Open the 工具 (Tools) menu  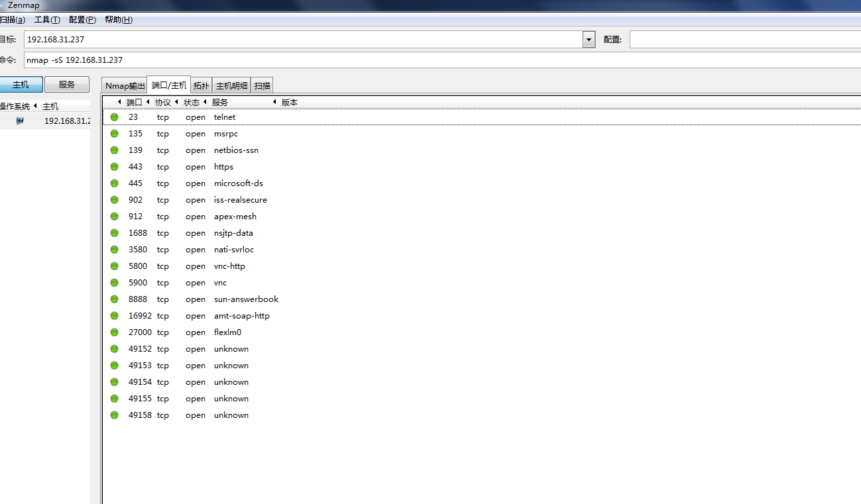pyautogui.click(x=47, y=20)
